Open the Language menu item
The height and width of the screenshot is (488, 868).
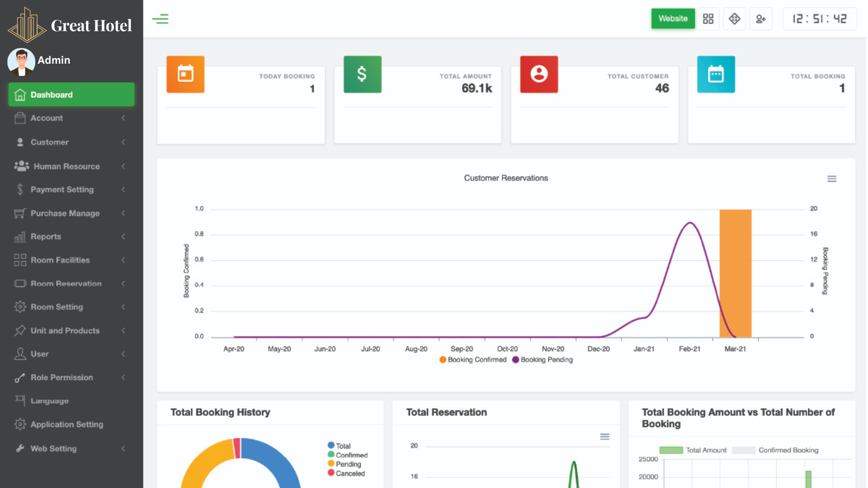[50, 401]
